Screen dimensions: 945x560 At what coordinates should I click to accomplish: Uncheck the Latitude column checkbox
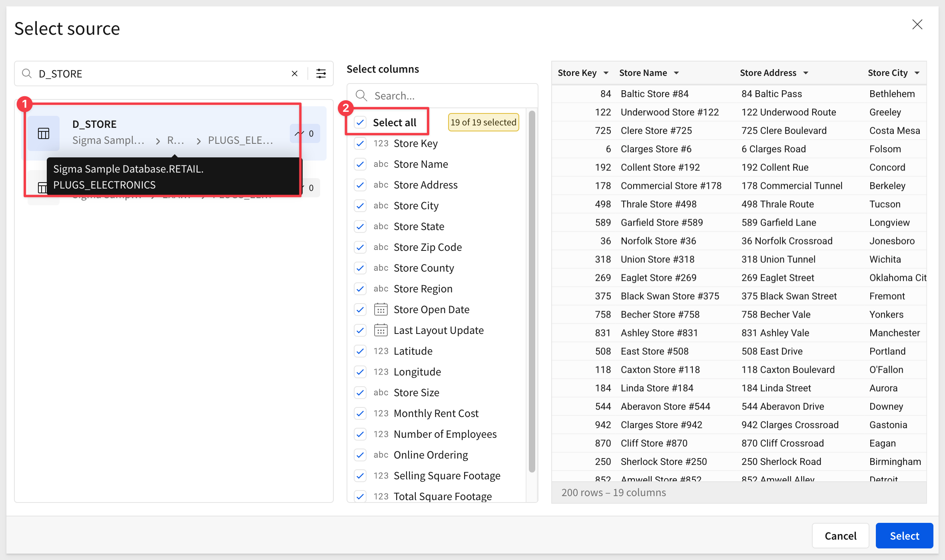pyautogui.click(x=360, y=351)
